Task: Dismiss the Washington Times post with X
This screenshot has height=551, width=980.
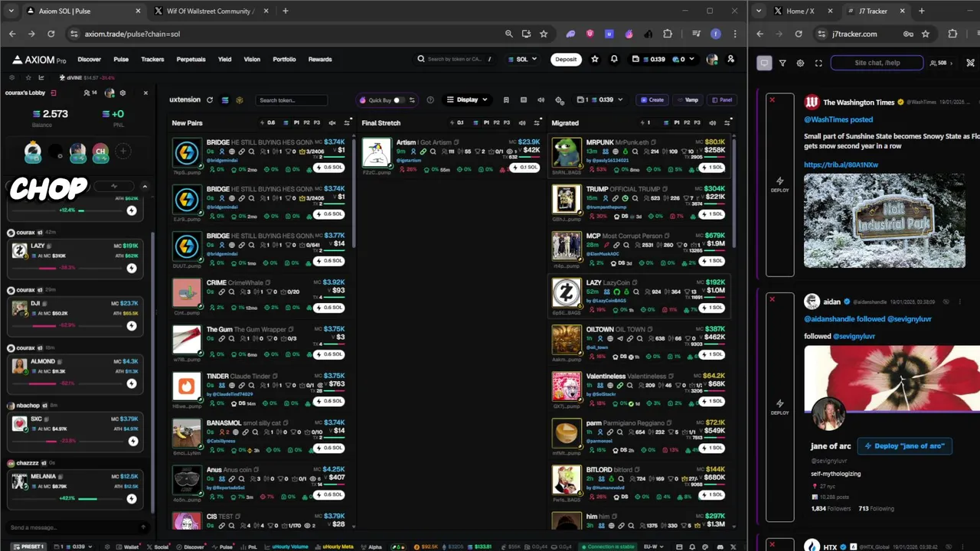Action: 772,99
